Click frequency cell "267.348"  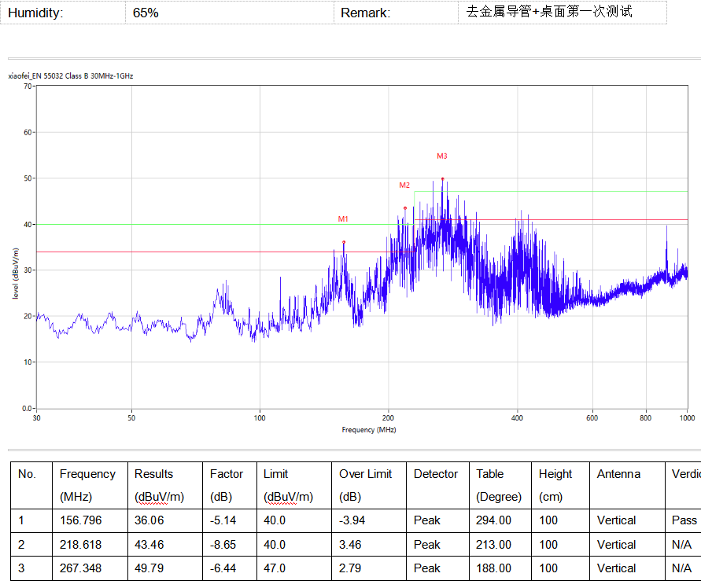[81, 568]
